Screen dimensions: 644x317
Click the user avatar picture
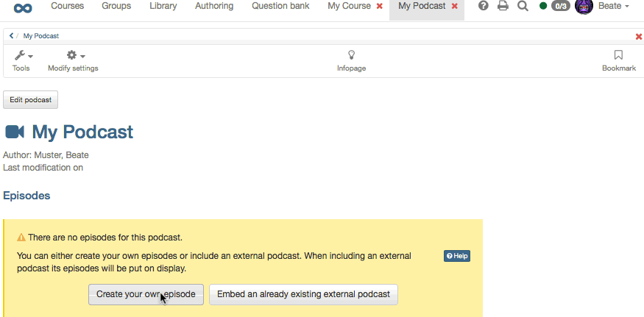(x=584, y=7)
